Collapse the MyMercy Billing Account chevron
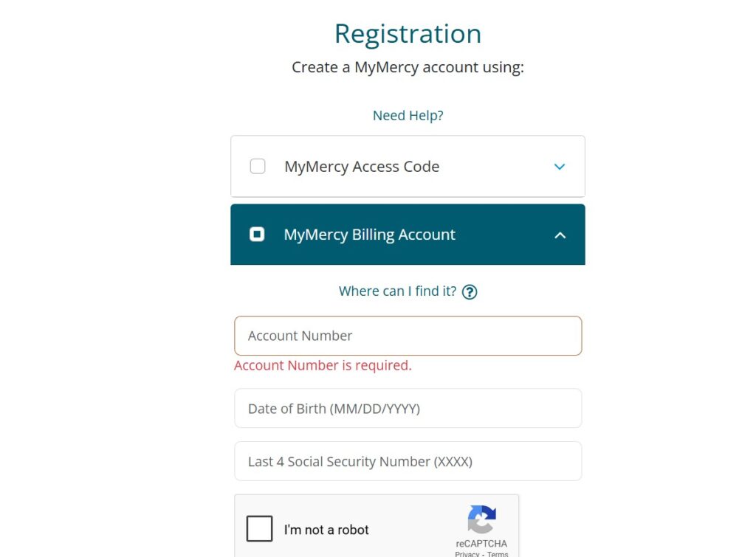The height and width of the screenshot is (557, 756). tap(560, 235)
